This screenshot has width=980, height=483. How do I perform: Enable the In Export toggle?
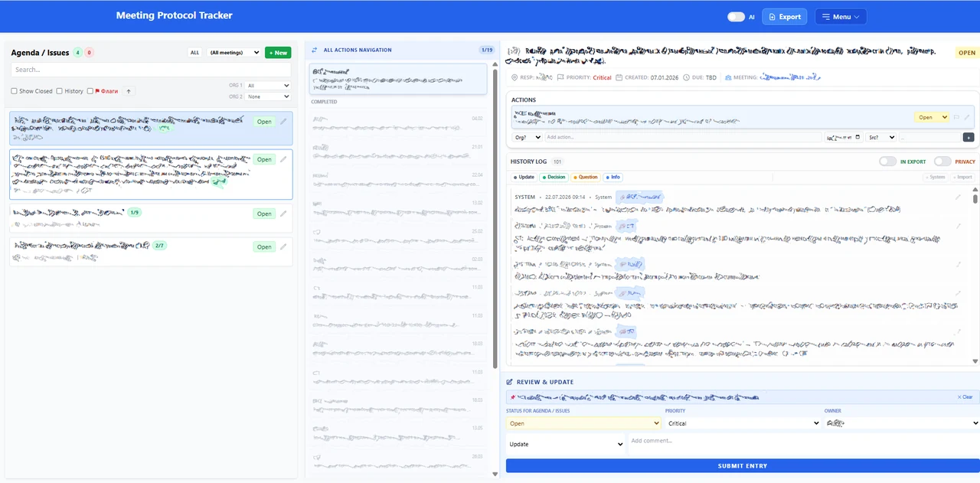coord(887,162)
